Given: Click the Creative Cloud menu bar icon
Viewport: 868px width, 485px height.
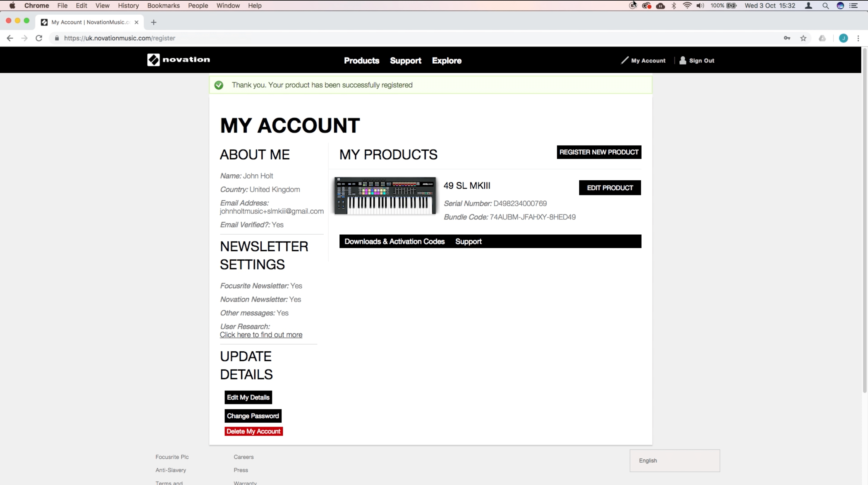Looking at the screenshot, I should (646, 5).
